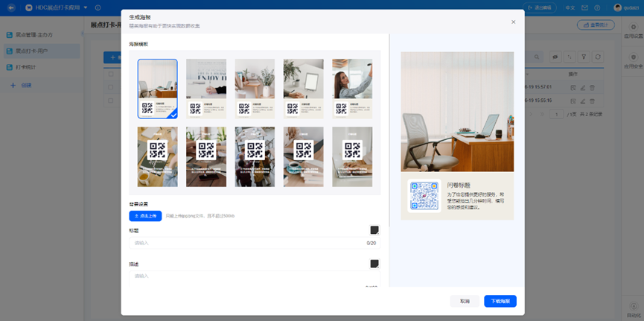644x321 pixels.
Task: Open the mail envelope icon in the header
Action: (584, 7)
